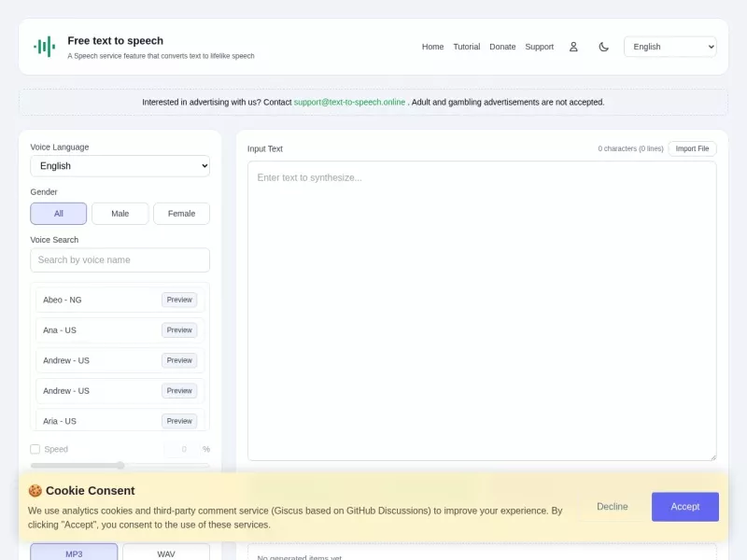Image resolution: width=747 pixels, height=560 pixels.
Task: Open the Support page
Action: tap(540, 47)
